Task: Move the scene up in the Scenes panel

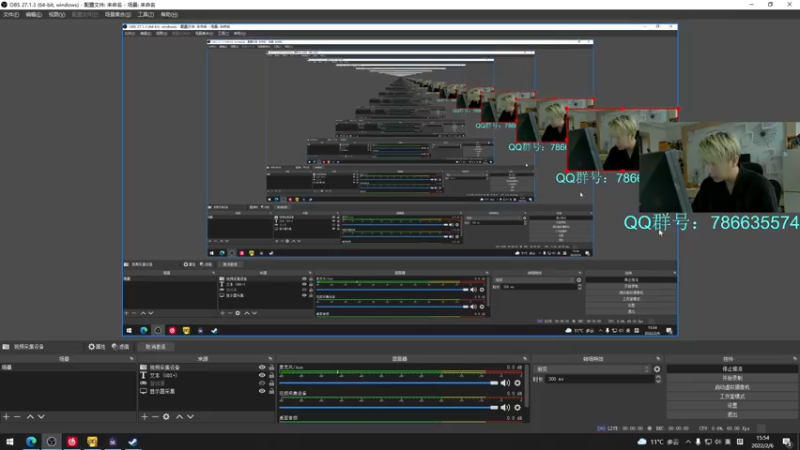Action: [30, 417]
